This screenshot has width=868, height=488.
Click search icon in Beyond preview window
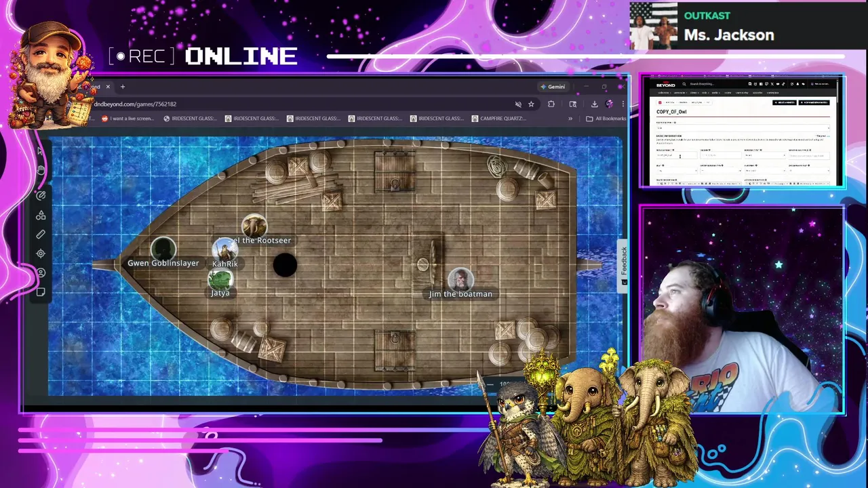(x=686, y=84)
